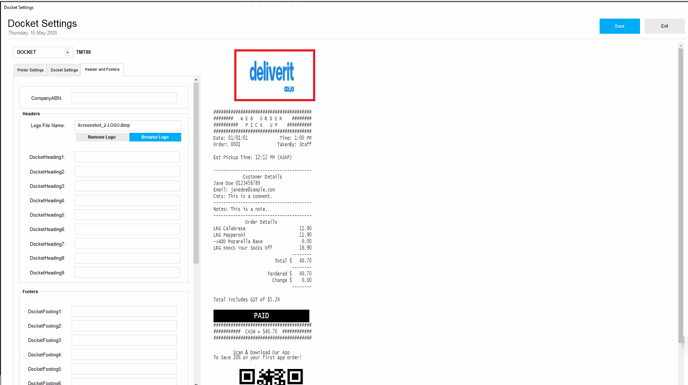
Task: Click the deliverit logo preview image
Action: [274, 75]
